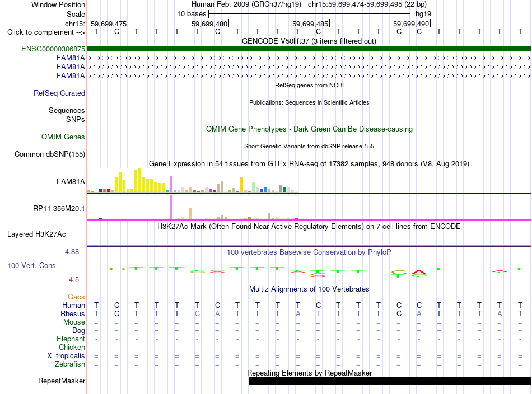This screenshot has width=532, height=394.
Task: Click the 100 Vert. Cons track label
Action: point(31,266)
